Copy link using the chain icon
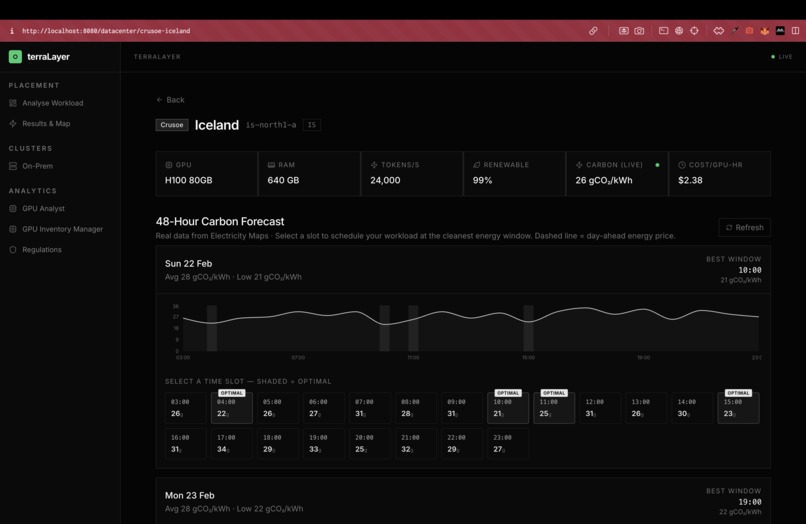The image size is (806, 524). click(593, 31)
